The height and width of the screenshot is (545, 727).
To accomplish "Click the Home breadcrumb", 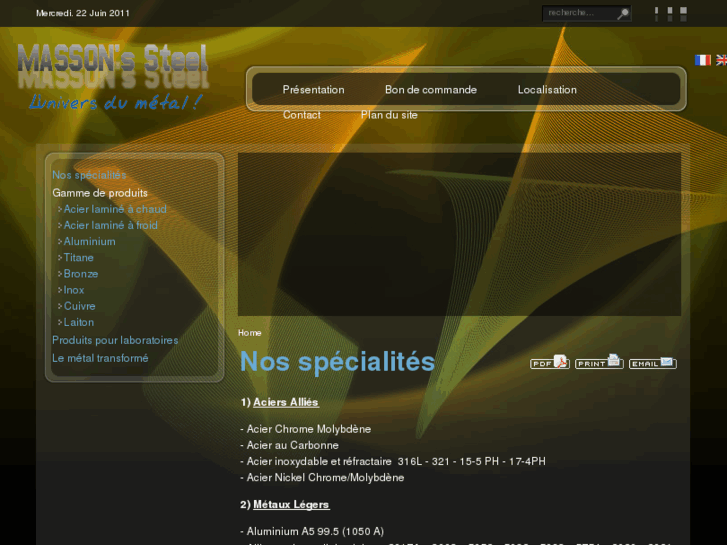I will 249,333.
